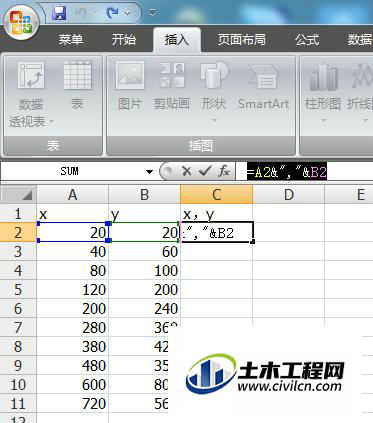Screen dimensions: 373x423
Task: Select all cells with corner triangle
Action: click(x=18, y=194)
